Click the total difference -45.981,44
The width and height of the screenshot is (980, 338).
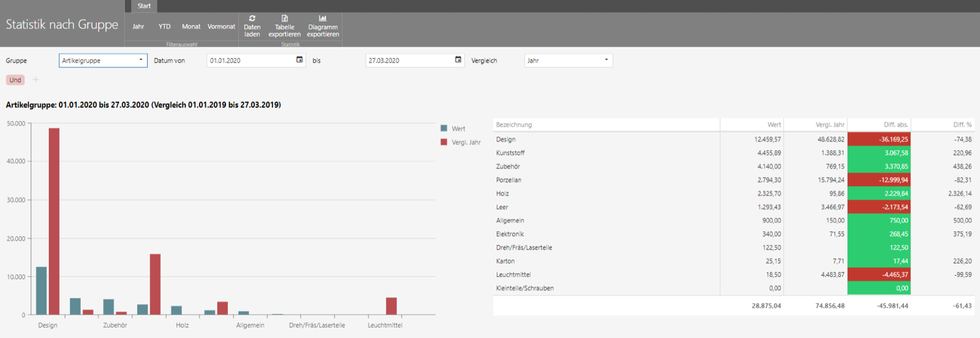[892, 306]
